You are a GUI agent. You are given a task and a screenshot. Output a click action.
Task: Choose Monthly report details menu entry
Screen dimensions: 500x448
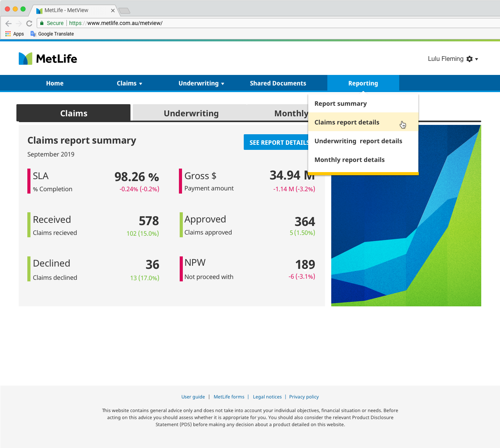click(363, 160)
